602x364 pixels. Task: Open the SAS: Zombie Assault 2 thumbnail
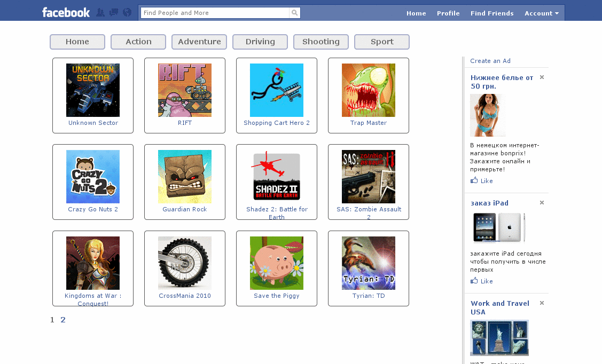tap(369, 177)
